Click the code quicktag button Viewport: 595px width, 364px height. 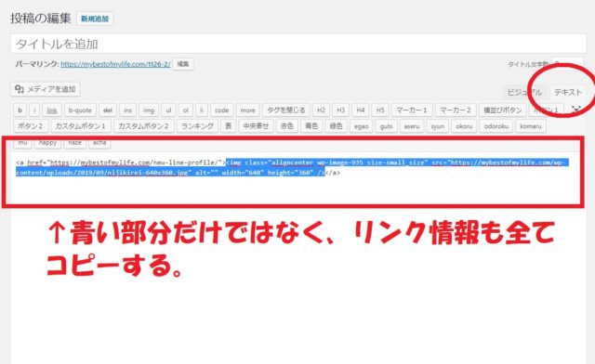pyautogui.click(x=221, y=110)
